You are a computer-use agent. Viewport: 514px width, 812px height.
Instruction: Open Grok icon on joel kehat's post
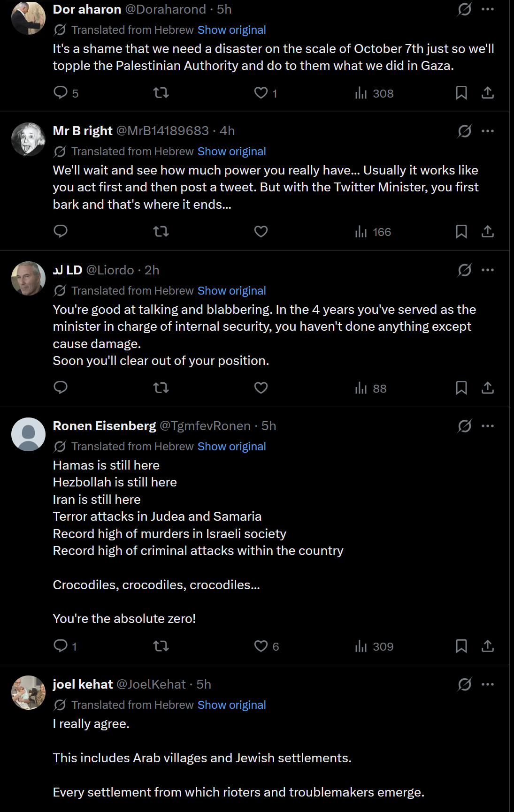465,684
